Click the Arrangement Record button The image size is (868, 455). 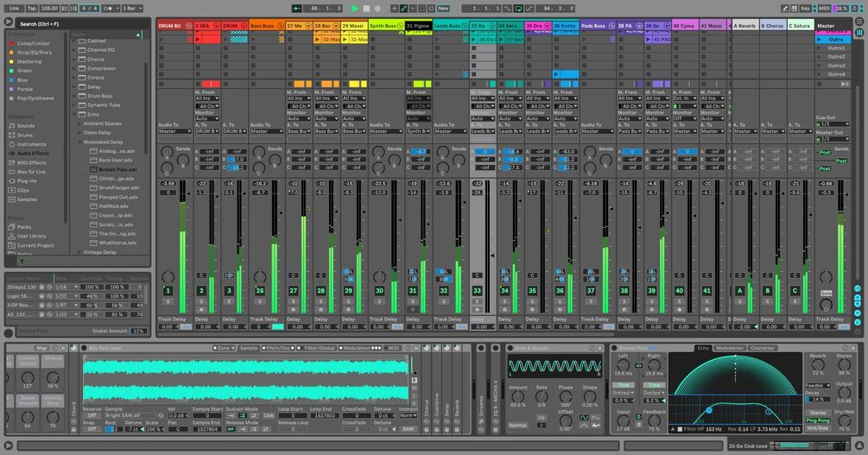[x=377, y=9]
